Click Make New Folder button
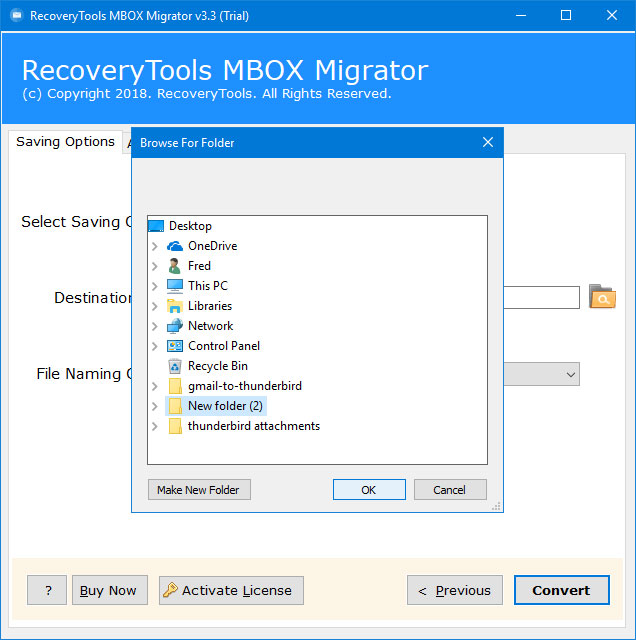The image size is (636, 640). pos(199,489)
